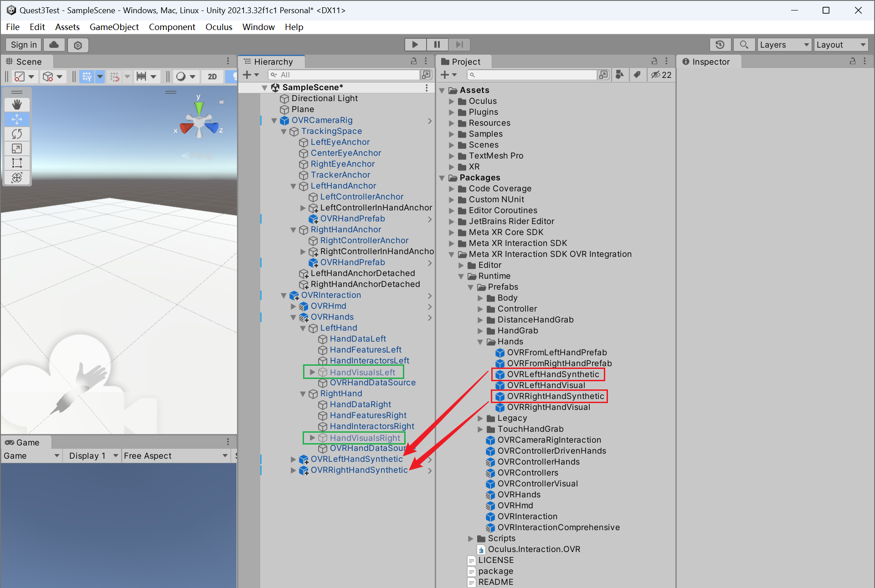The image size is (875, 588).
Task: Toggle hidden packages visibility counter
Action: (661, 75)
